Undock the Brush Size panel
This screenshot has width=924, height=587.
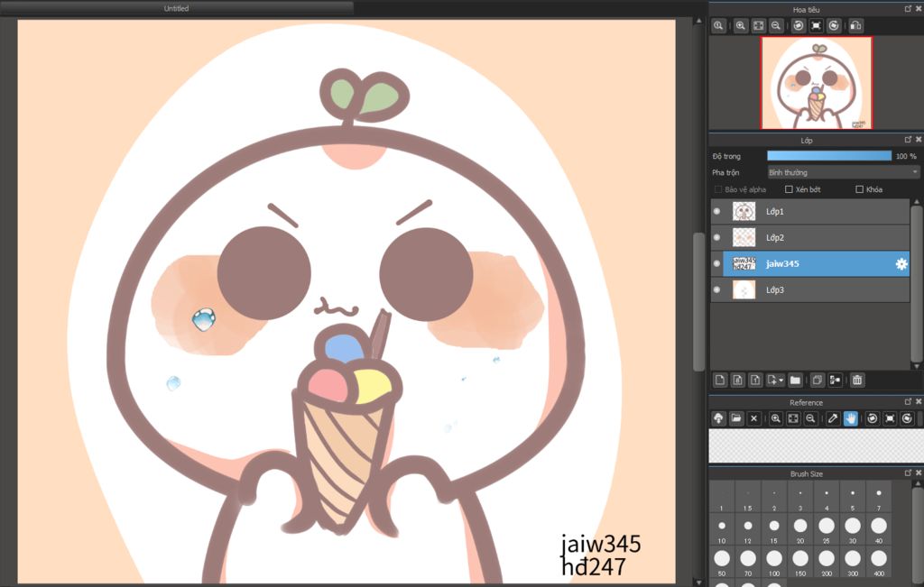[x=908, y=472]
